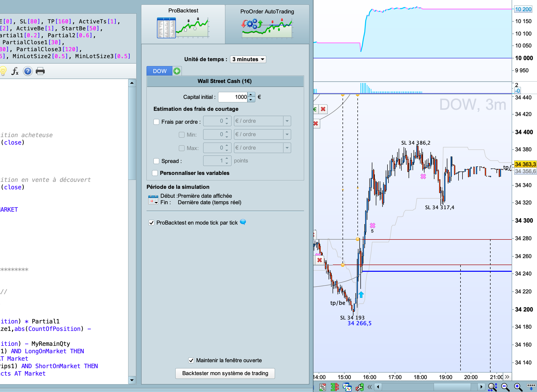Expand the Max fee unit dropdown
Image resolution: width=537 pixels, height=392 pixels.
point(287,148)
